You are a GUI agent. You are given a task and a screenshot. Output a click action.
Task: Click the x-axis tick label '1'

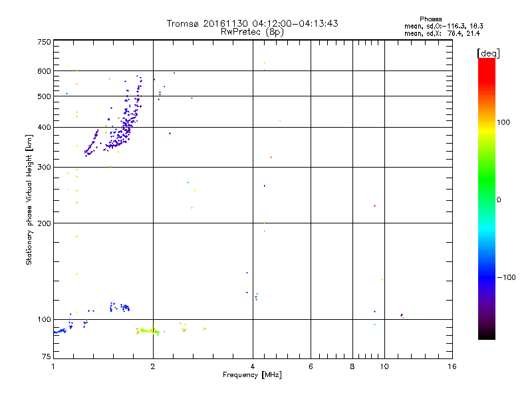click(x=53, y=366)
